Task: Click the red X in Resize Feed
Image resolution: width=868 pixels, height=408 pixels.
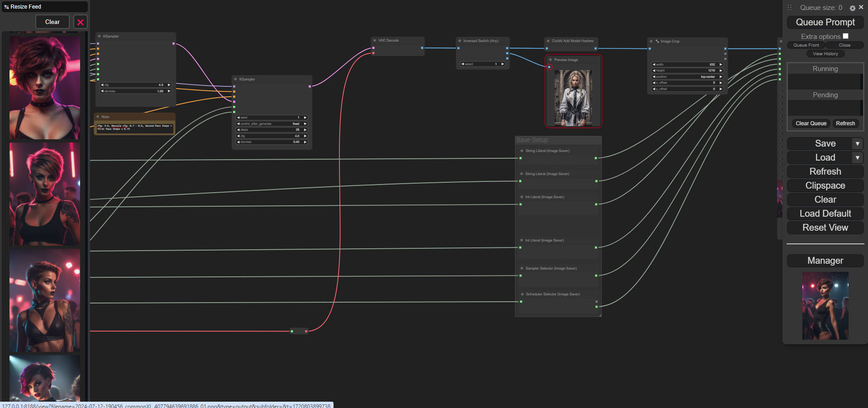Action: click(x=81, y=22)
